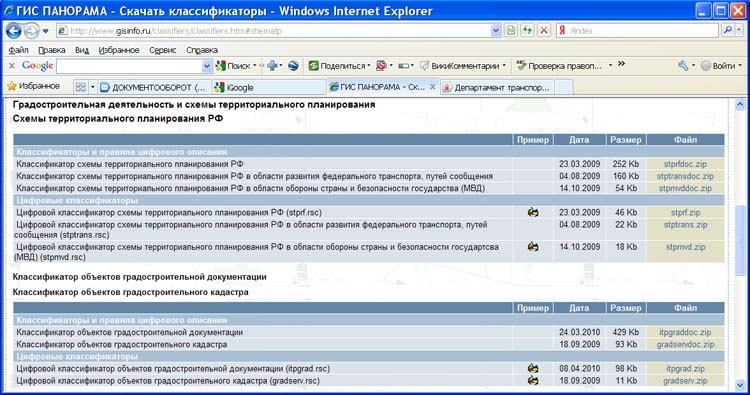This screenshot has height=395, width=750.
Task: Click the red Stop loading icon
Action: point(544,31)
